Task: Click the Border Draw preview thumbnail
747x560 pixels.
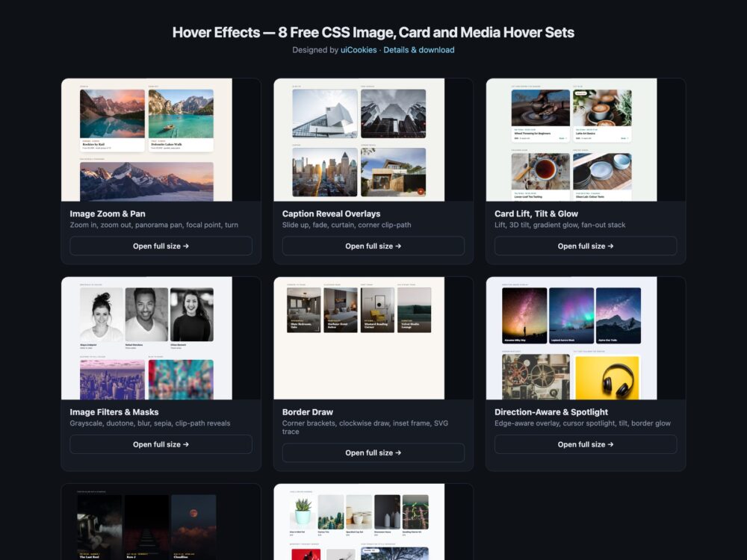Action: (373, 338)
